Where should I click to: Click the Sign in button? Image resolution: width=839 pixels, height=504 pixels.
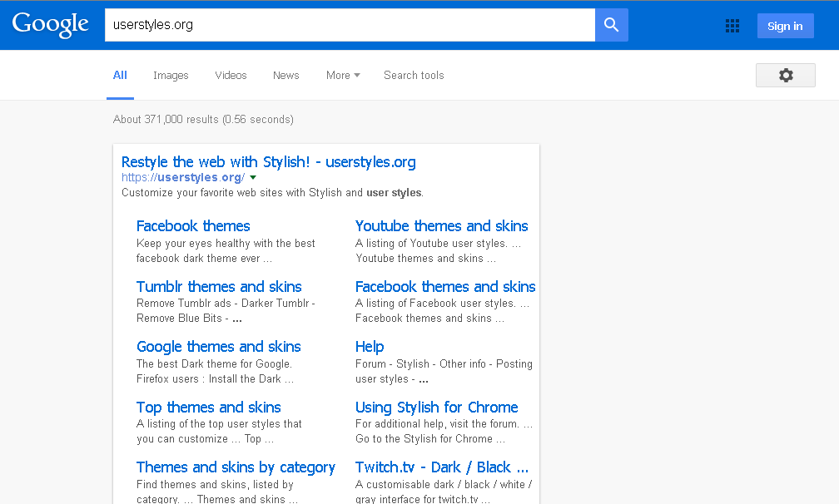(x=785, y=26)
